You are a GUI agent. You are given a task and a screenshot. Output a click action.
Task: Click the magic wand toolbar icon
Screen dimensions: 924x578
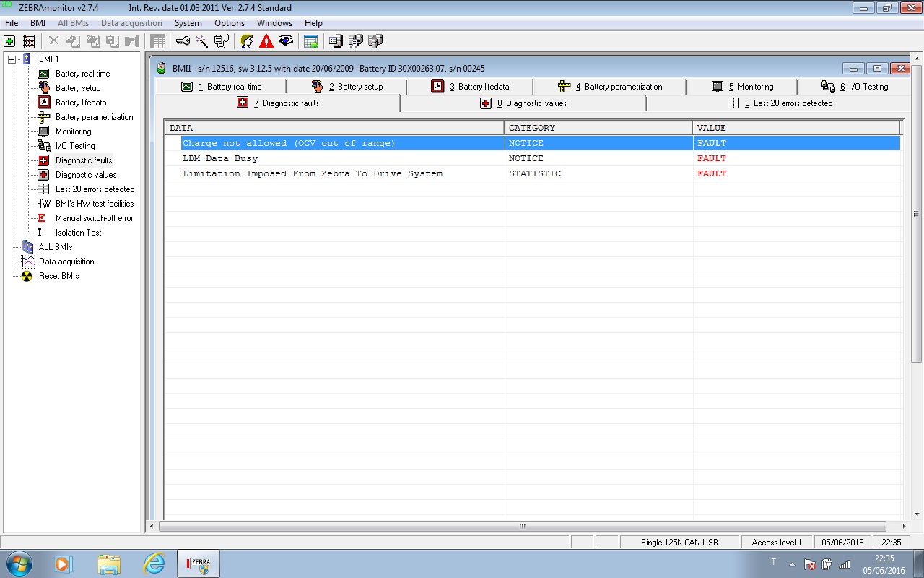tap(201, 41)
